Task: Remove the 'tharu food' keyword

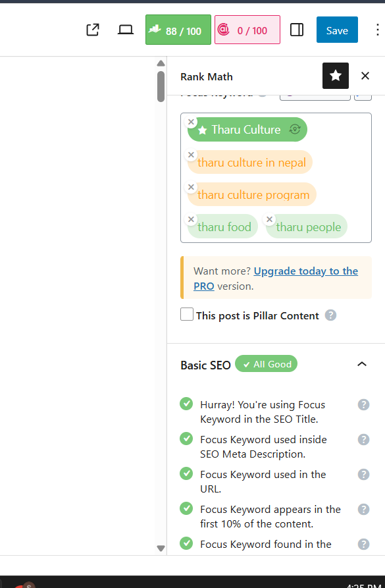Action: 191,219
